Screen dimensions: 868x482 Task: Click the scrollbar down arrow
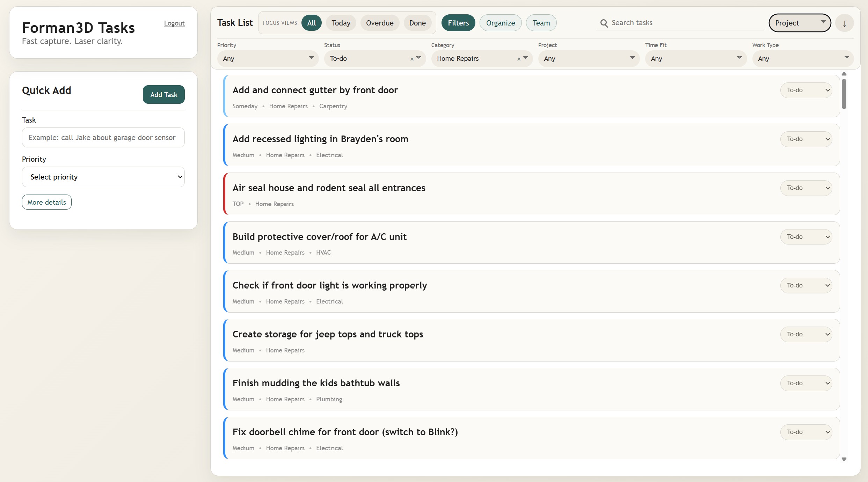[x=844, y=459]
